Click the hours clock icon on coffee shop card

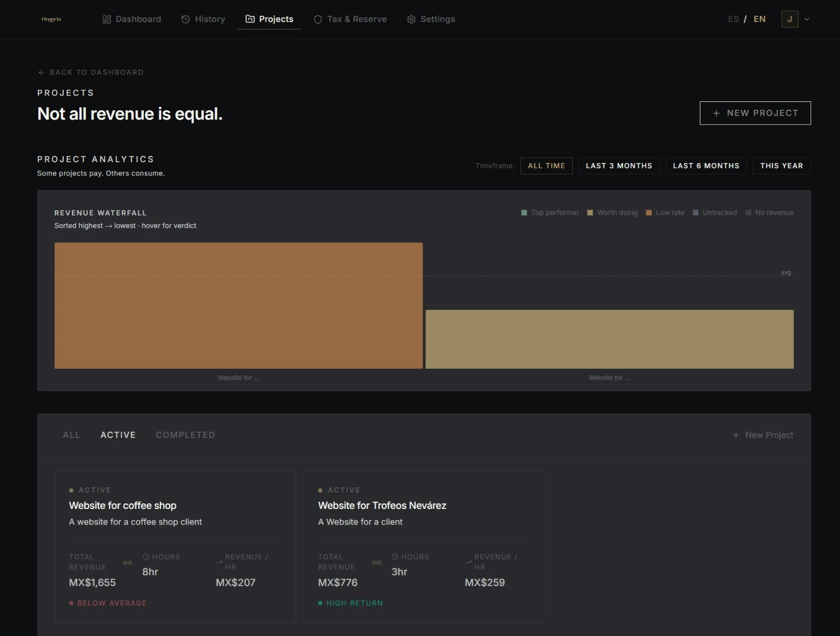click(145, 557)
